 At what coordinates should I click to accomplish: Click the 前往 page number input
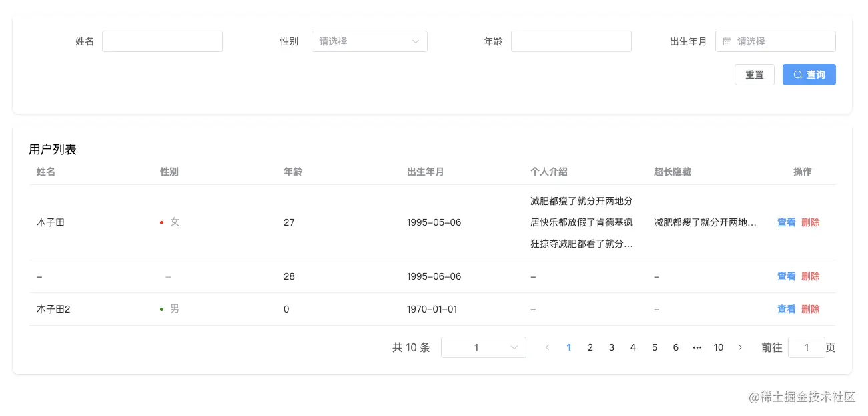pos(807,347)
